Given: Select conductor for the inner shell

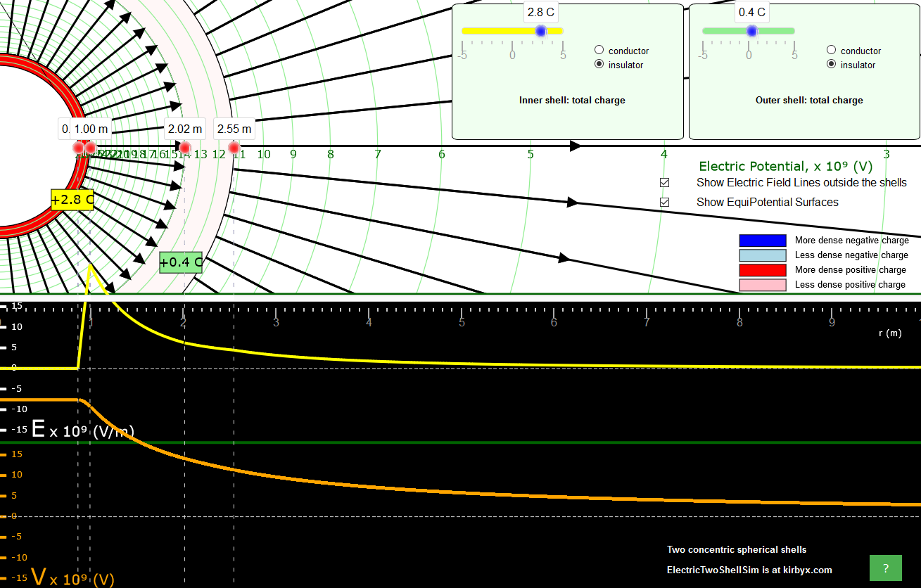Looking at the screenshot, I should coord(599,50).
